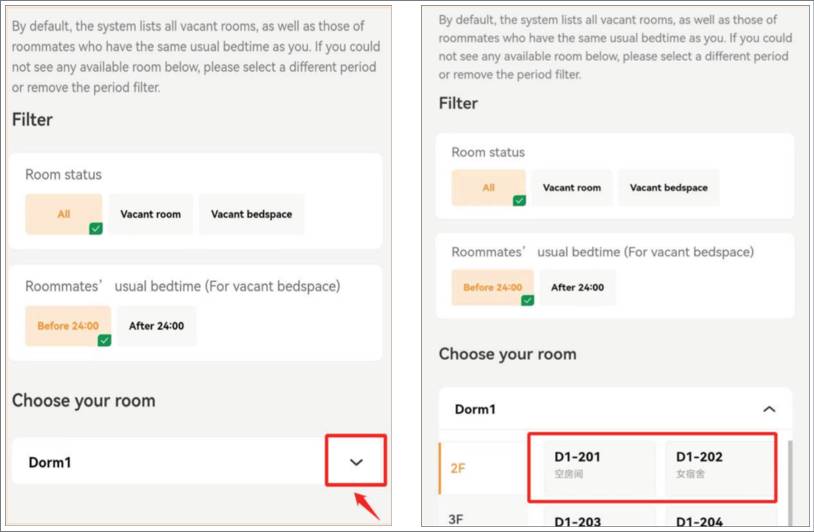This screenshot has height=532, width=814.
Task: Select 'Before 24:00' bedtime in left panel
Action: [x=68, y=326]
